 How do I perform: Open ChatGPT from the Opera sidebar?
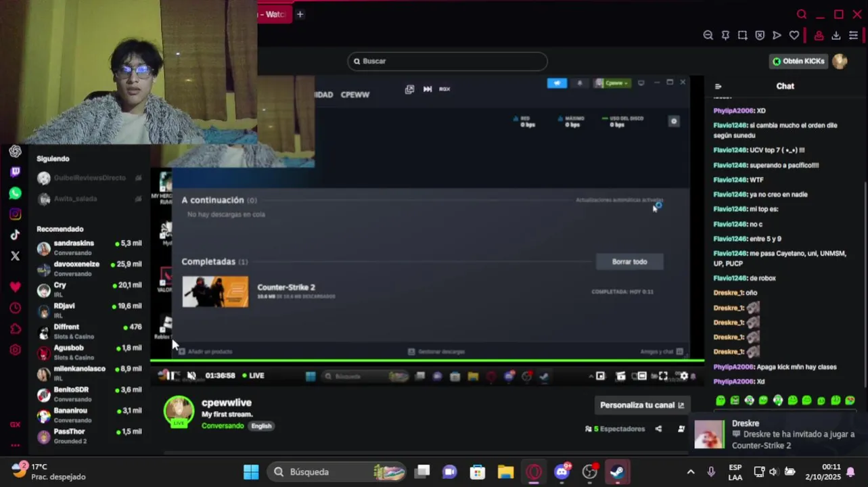click(15, 152)
